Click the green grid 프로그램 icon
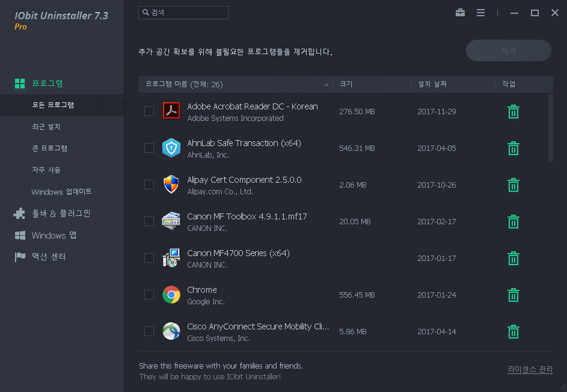Screen dimensions: 567x392 [x=20, y=84]
